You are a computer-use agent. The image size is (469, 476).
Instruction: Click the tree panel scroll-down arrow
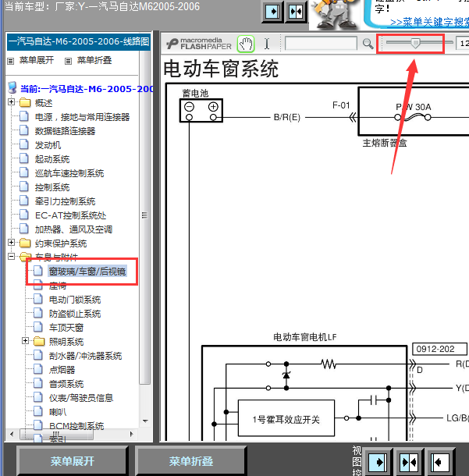(145, 421)
